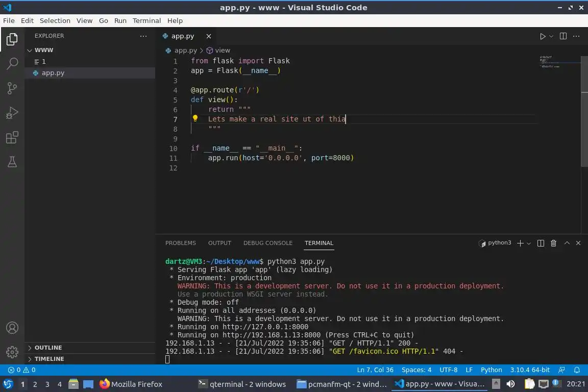Viewport: 588px width, 392px height.
Task: Open the File menu
Action: pos(9,20)
